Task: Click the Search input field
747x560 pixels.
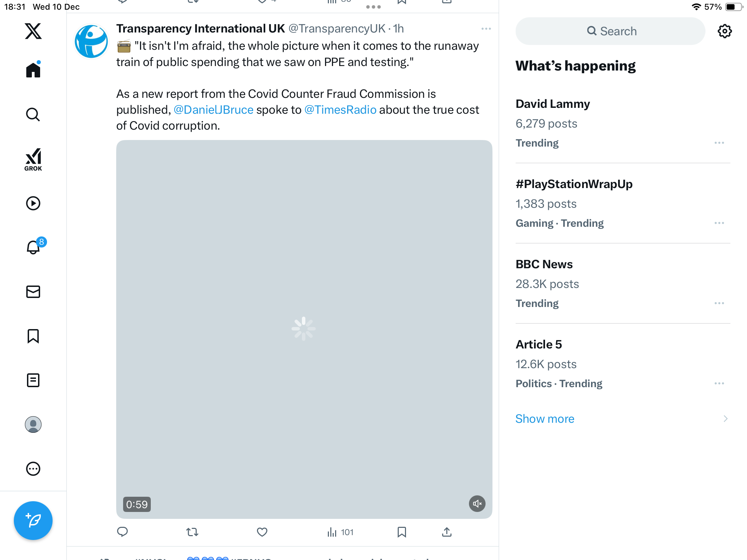Action: click(610, 31)
